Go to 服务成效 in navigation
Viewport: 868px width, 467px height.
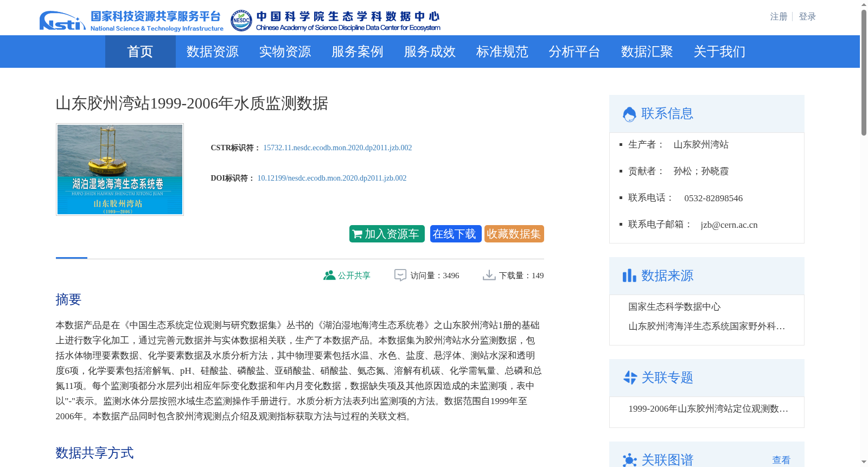430,52
